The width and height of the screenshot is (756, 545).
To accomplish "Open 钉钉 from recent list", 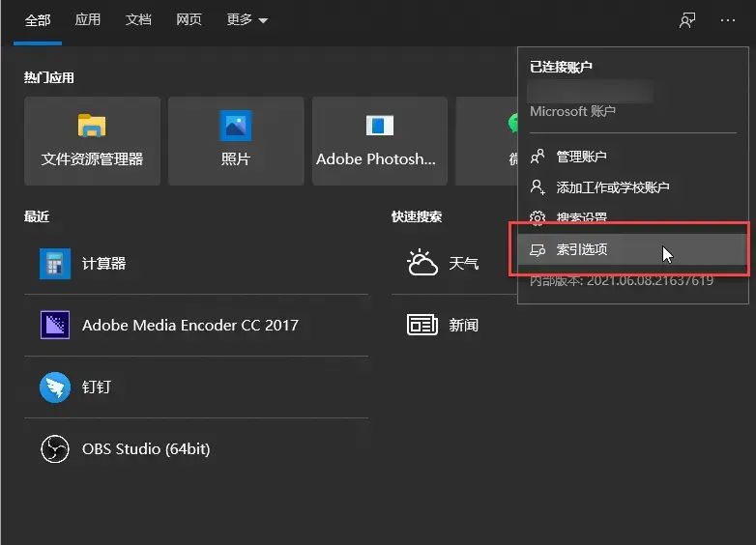I will (196, 387).
